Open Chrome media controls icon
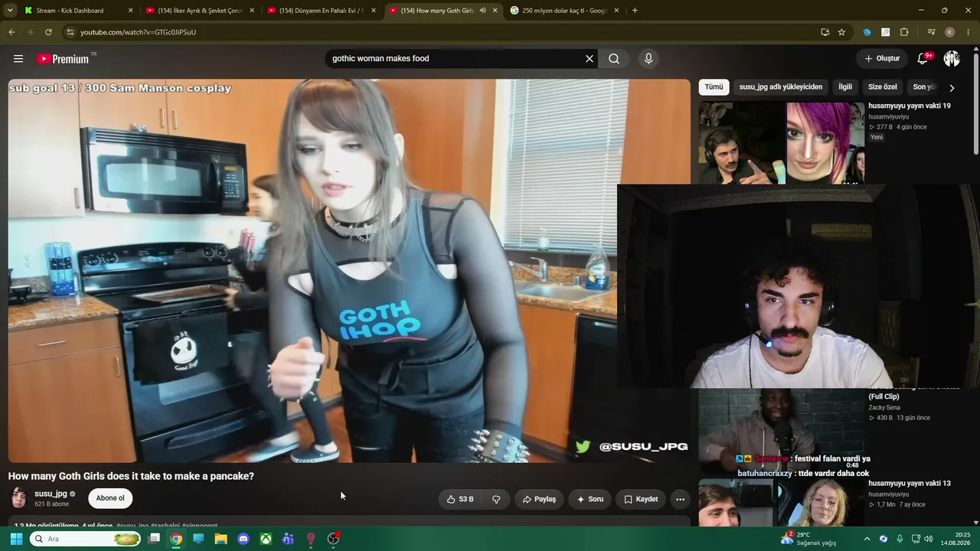Screen dimensions: 980x551 [x=931, y=32]
